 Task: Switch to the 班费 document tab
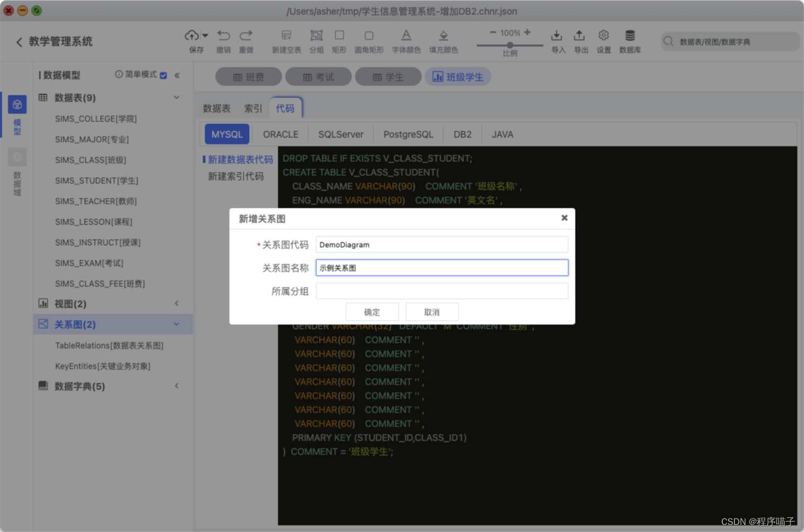coord(248,77)
